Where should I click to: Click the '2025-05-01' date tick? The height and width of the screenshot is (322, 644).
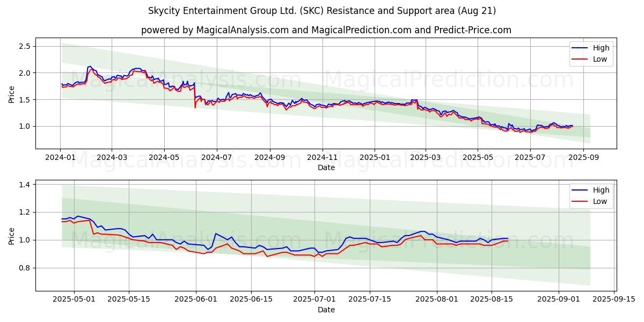pos(74,300)
